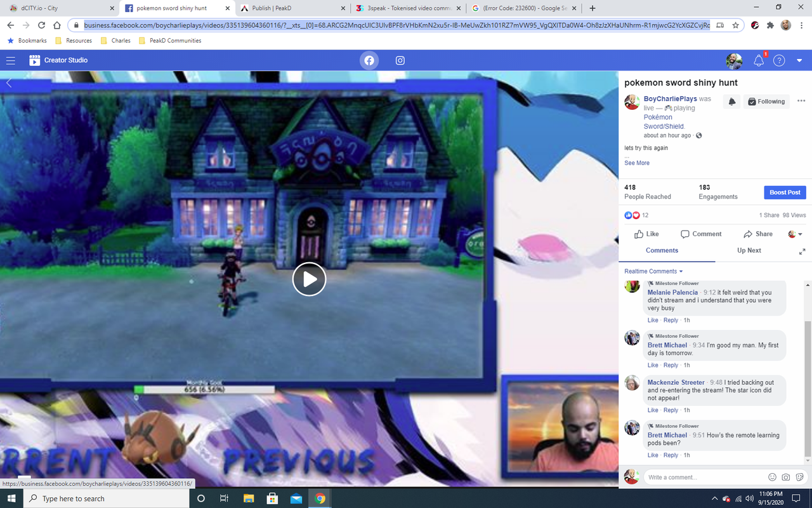Click the Boost Post button

pyautogui.click(x=785, y=192)
